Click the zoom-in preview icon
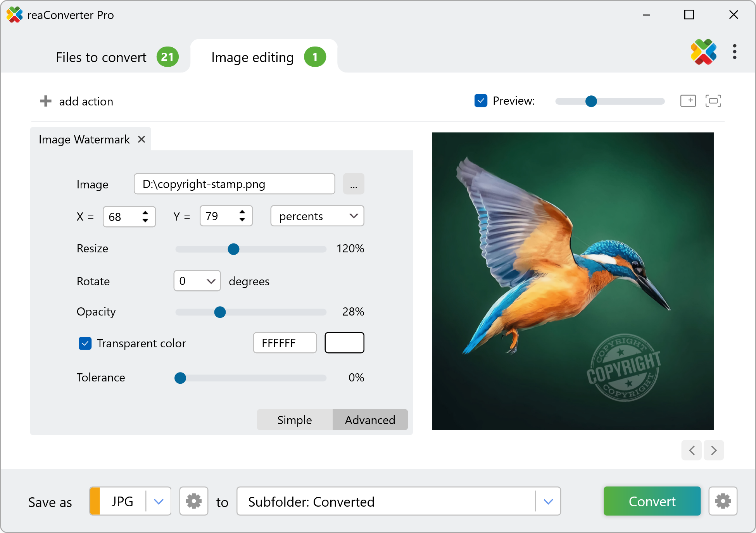 [688, 101]
